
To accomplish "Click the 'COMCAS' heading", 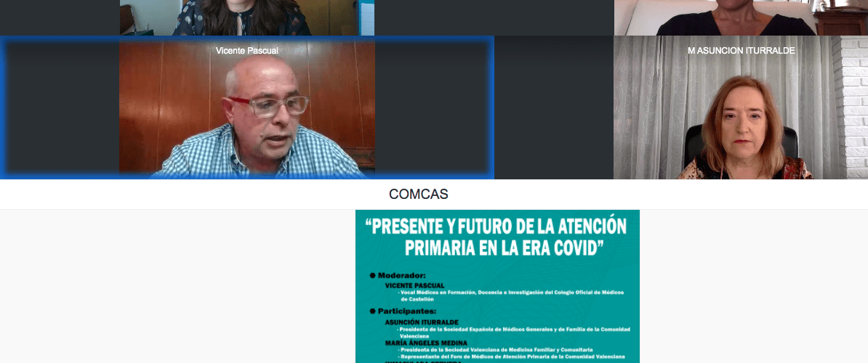I will (x=419, y=195).
